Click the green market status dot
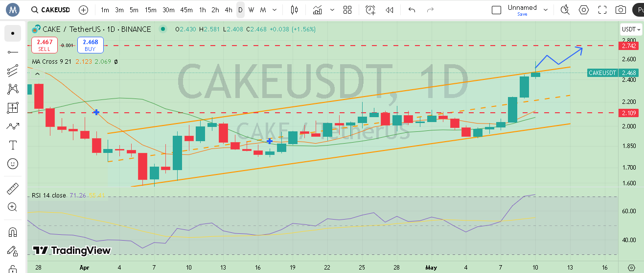 [x=162, y=29]
